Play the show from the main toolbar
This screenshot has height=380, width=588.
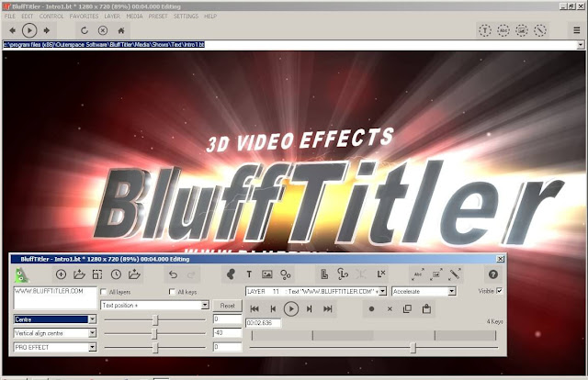click(29, 30)
